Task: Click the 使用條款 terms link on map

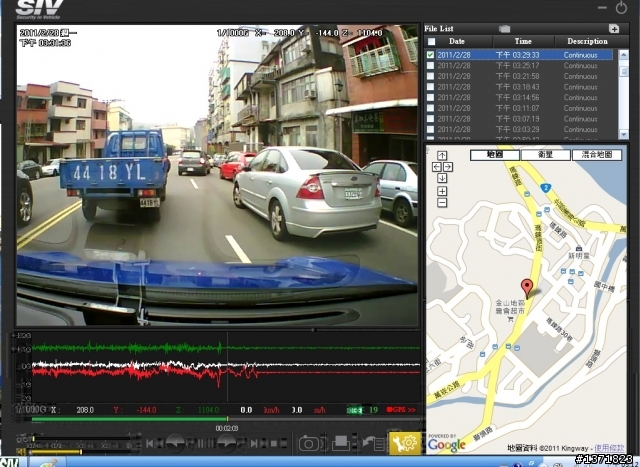Action: 609,448
